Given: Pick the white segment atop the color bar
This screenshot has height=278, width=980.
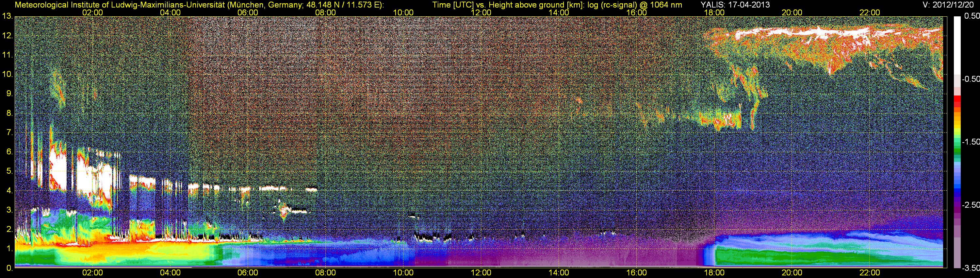Looking at the screenshot, I should (957, 45).
